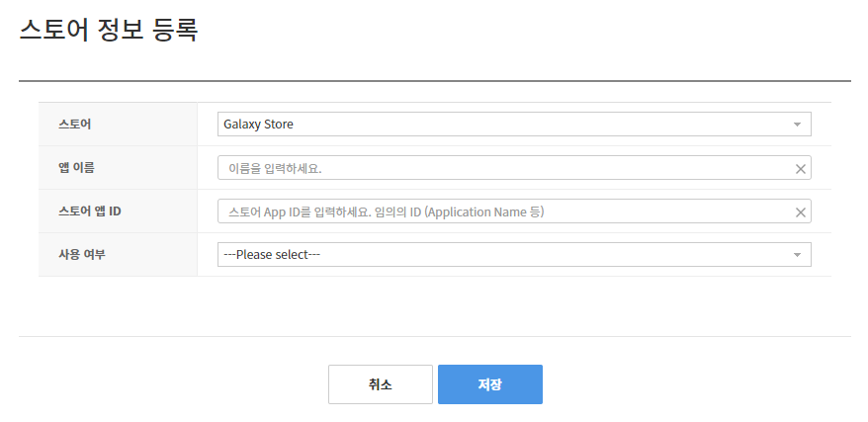Open the Galaxy Store combo box
Screen dimensions: 868x422
pyautogui.click(x=514, y=125)
